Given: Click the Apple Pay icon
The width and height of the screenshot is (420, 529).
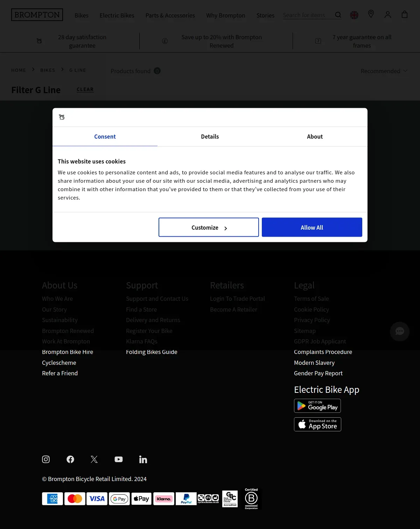Looking at the screenshot, I should point(141,499).
